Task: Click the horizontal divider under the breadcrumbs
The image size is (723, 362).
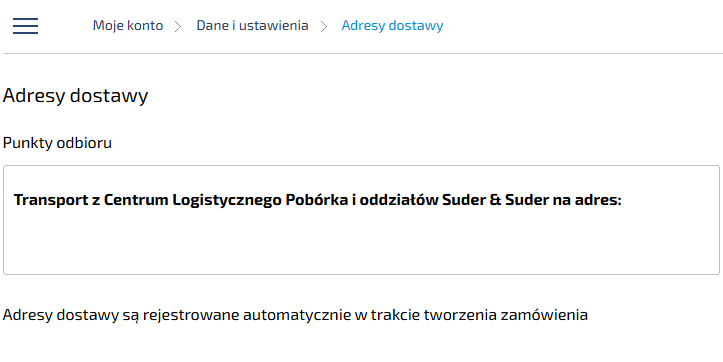Action: (361, 53)
